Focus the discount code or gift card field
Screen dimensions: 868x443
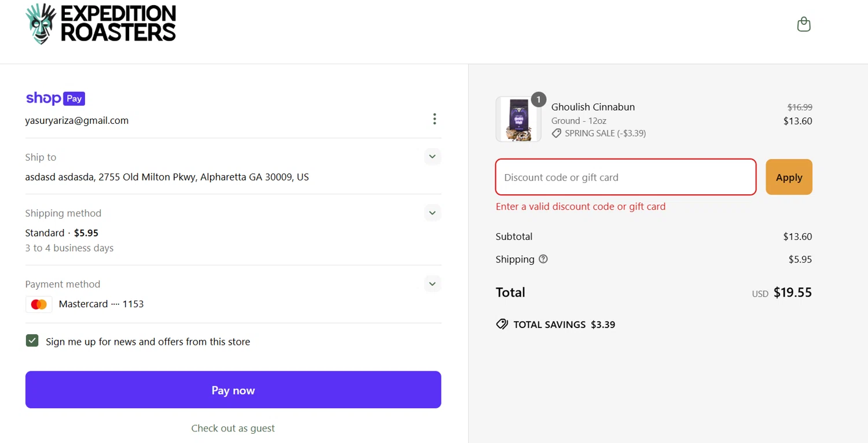(x=626, y=177)
